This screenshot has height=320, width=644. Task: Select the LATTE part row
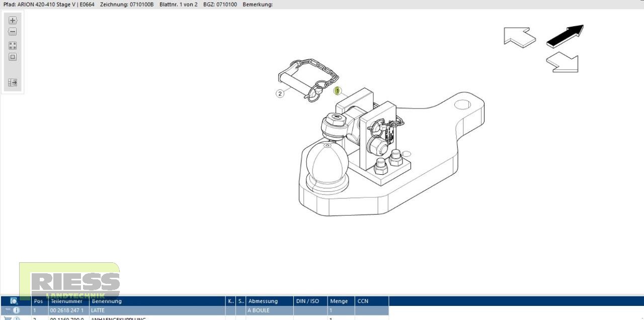151,310
